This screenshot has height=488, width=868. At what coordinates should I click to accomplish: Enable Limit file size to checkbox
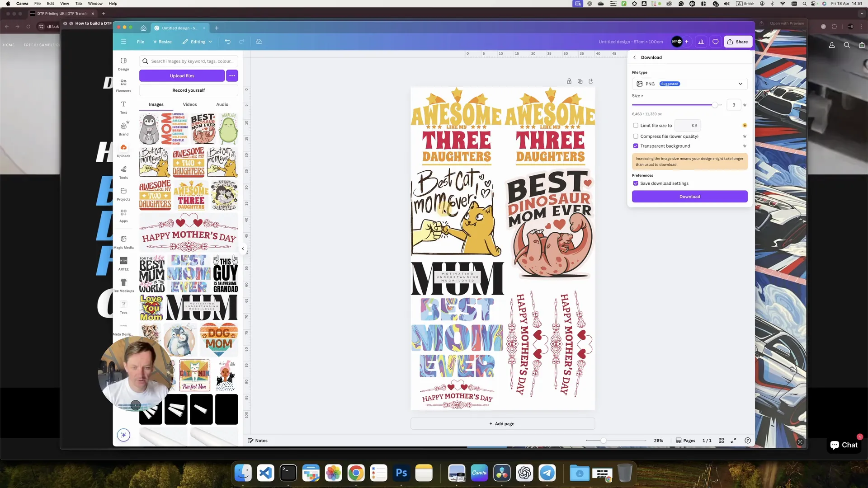(x=636, y=126)
